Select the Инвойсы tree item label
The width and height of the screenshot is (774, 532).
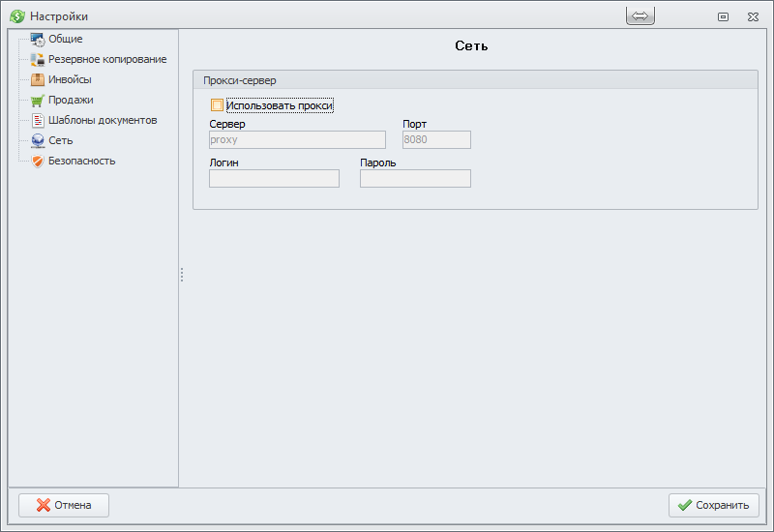70,80
